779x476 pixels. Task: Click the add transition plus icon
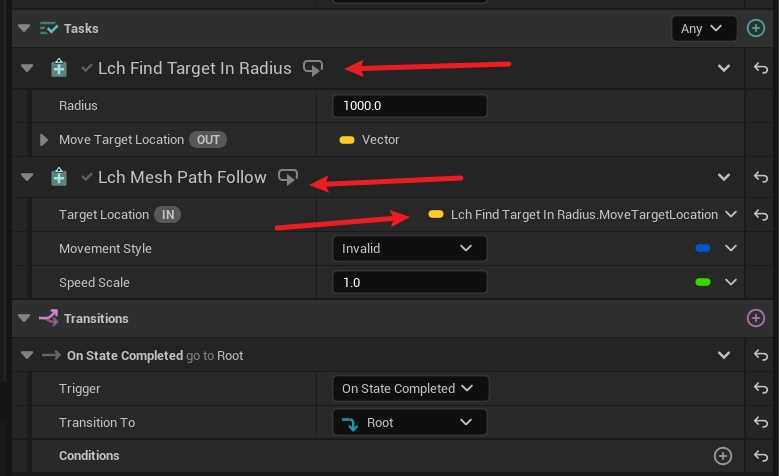[x=756, y=318]
